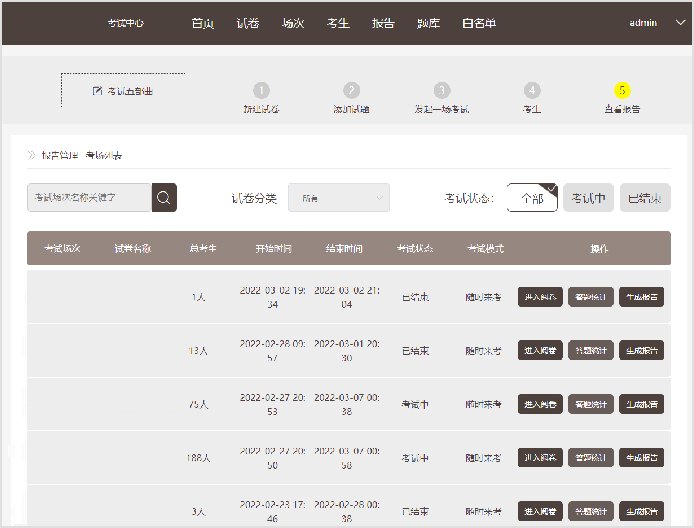
Task: Select the 已结束 exam status filter
Action: pos(645,198)
